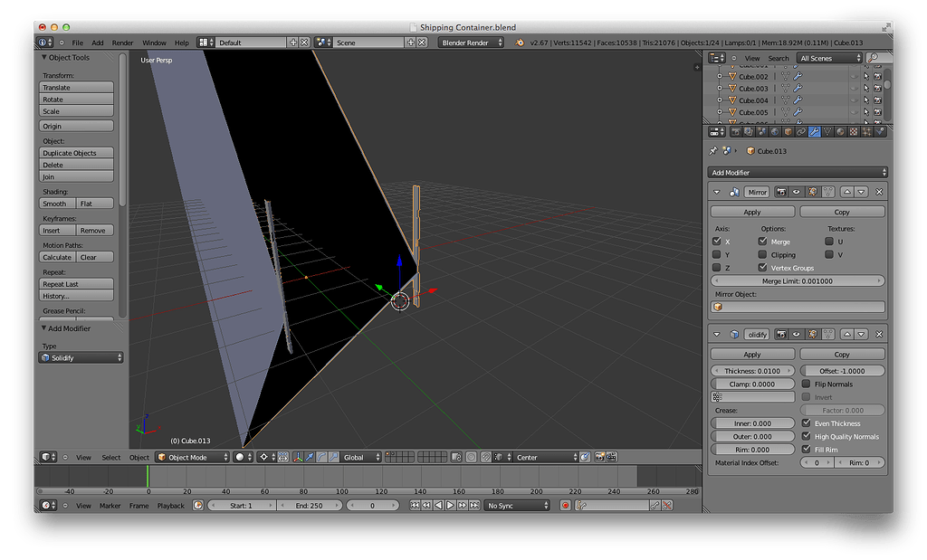Move the Mirror modifier down the stack
This screenshot has width=927, height=560.
862,192
